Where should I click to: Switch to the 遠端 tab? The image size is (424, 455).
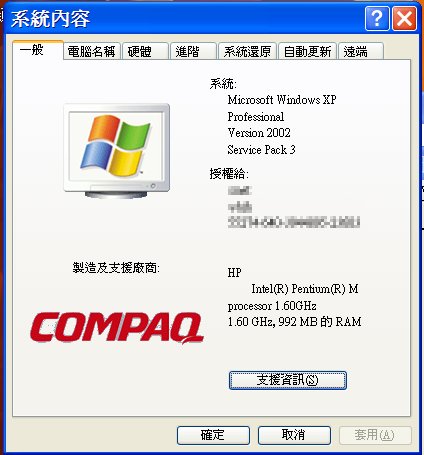[361, 52]
